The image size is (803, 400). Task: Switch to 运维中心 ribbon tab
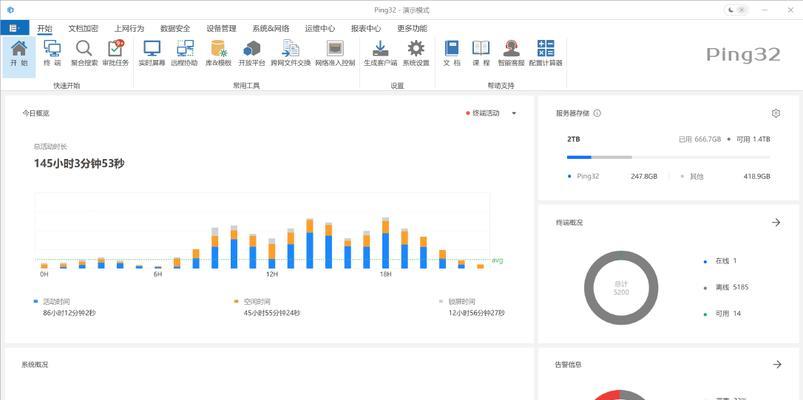coord(320,28)
